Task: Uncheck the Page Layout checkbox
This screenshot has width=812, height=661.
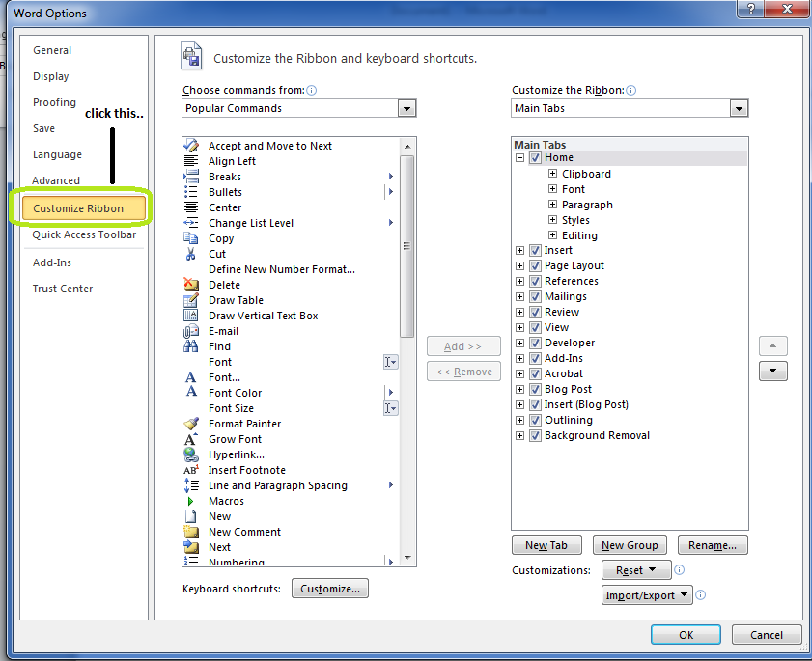Action: click(536, 265)
